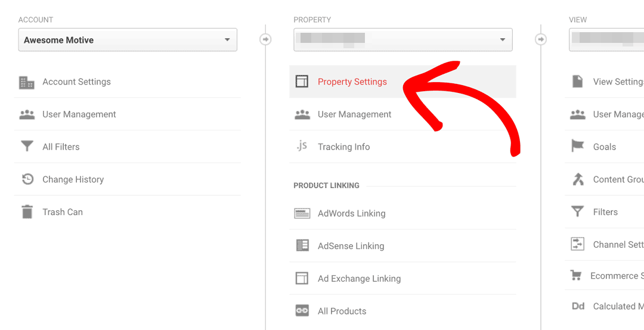
Task: Go to User Management under Property
Action: point(354,114)
